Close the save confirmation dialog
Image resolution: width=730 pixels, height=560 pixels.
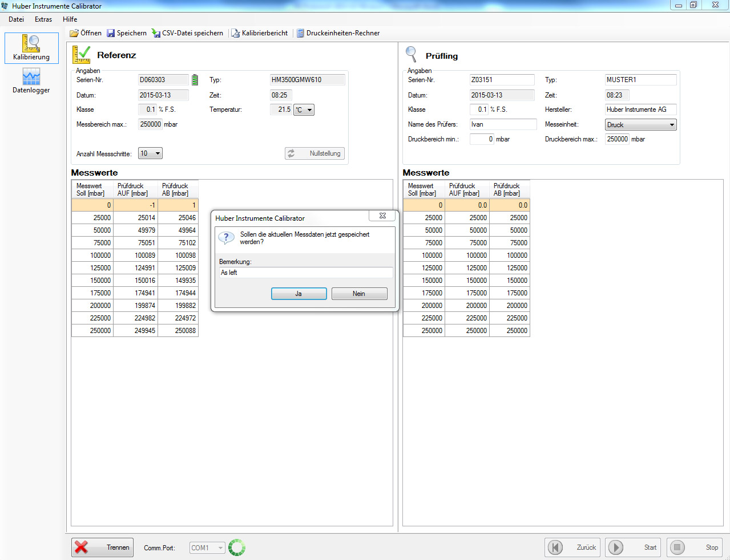[382, 216]
